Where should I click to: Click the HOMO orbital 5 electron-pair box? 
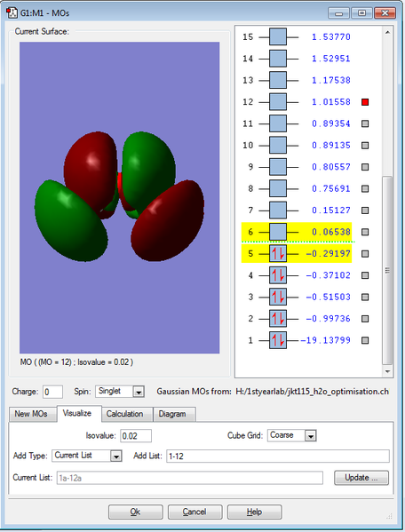[278, 253]
